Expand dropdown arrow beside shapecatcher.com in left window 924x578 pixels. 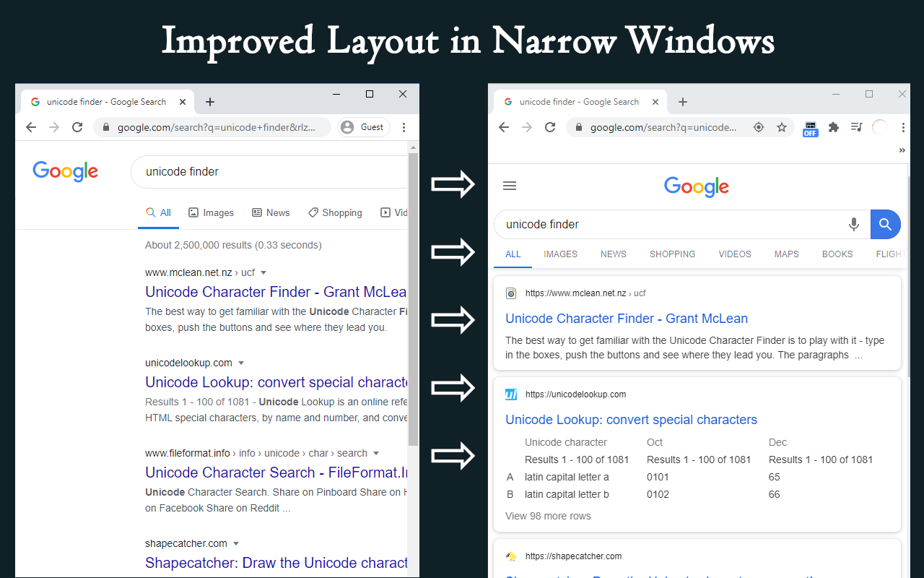(x=236, y=544)
